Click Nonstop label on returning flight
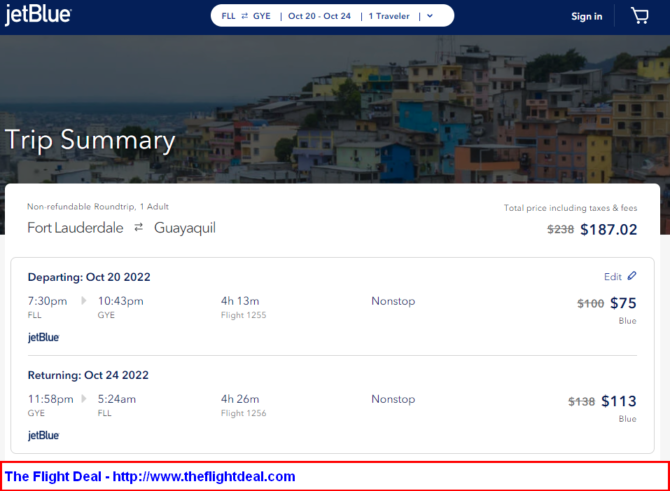 [x=393, y=399]
